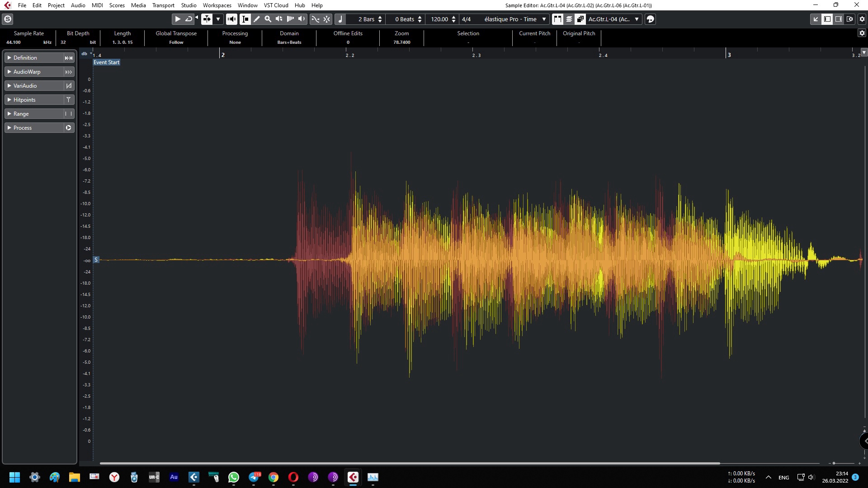
Task: Open WhatsApp from the taskbar
Action: [234, 477]
